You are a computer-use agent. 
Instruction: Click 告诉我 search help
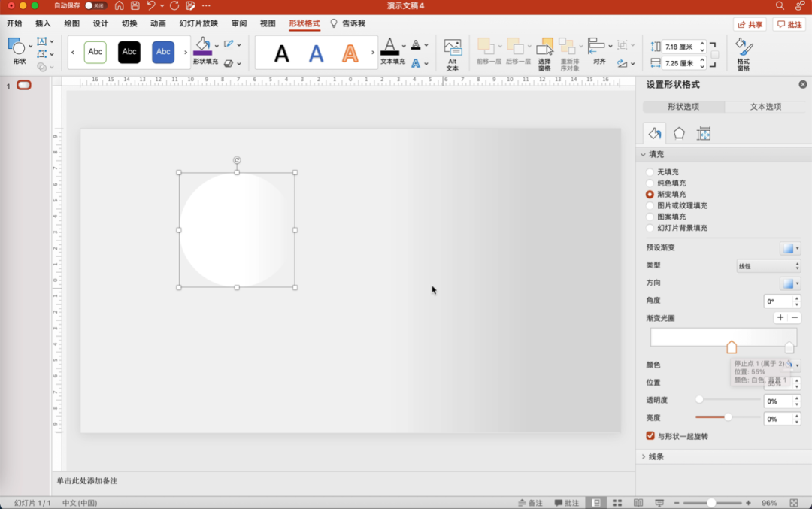pos(348,23)
